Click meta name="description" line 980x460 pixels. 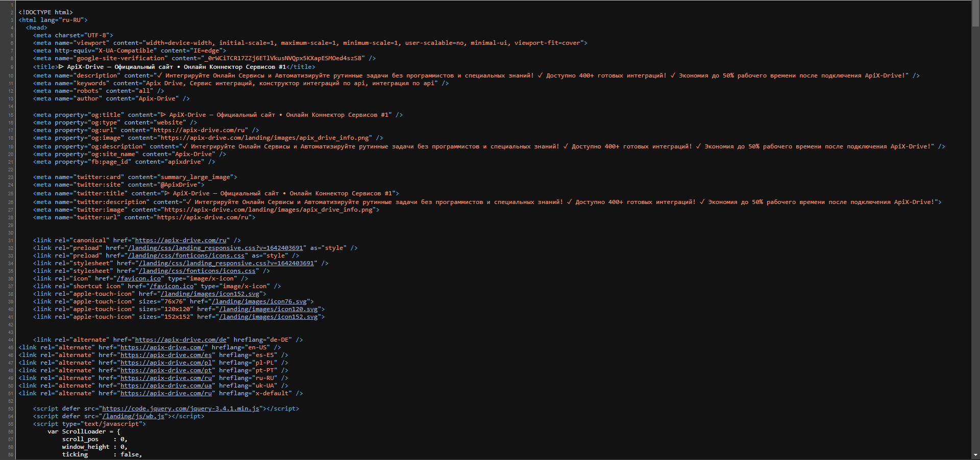pyautogui.click(x=476, y=75)
